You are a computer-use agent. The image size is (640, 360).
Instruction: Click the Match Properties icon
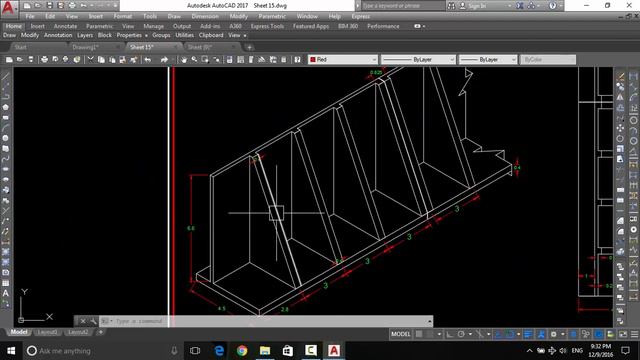(133, 60)
